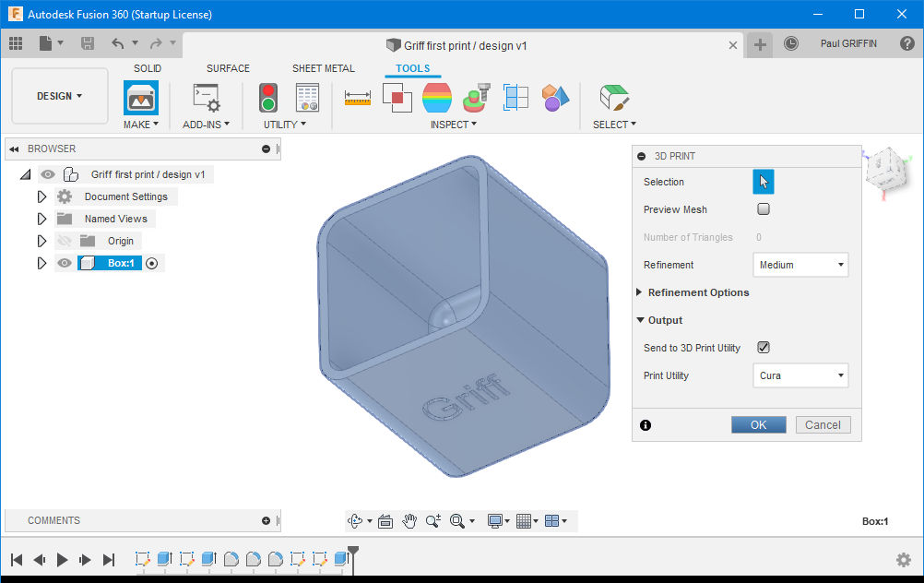Open Paul GRIFFIN account menu
Image resolution: width=924 pixels, height=583 pixels.
pos(848,43)
